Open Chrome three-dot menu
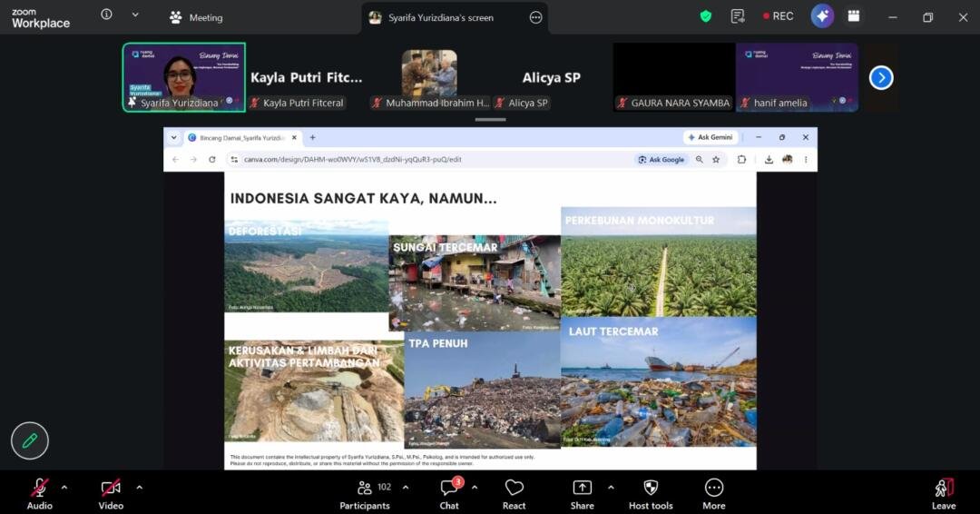Image resolution: width=980 pixels, height=514 pixels. click(806, 160)
